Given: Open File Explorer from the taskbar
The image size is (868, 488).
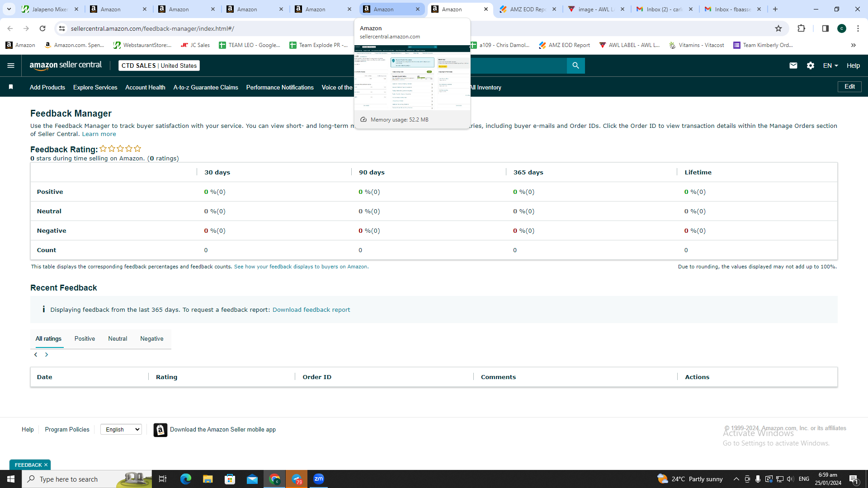Looking at the screenshot, I should pos(208,479).
